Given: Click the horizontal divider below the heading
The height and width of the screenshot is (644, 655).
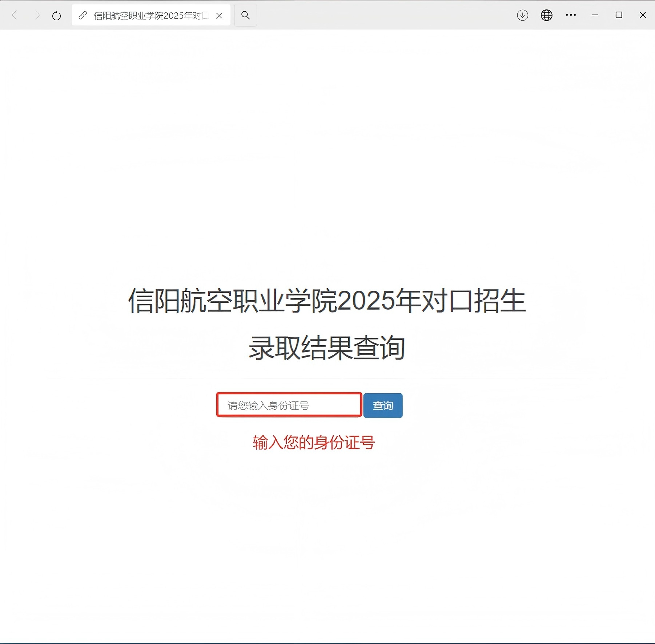Looking at the screenshot, I should click(x=327, y=378).
